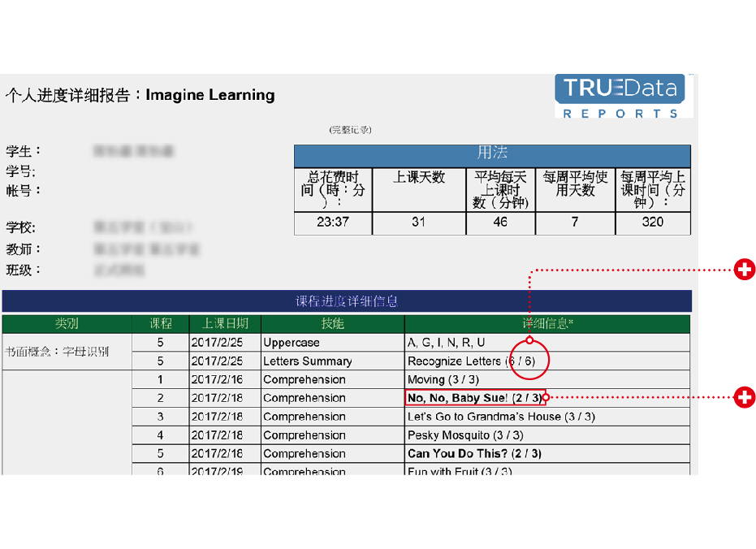This screenshot has width=756, height=549.
Task: Click the 课程 column header
Action: tap(161, 324)
